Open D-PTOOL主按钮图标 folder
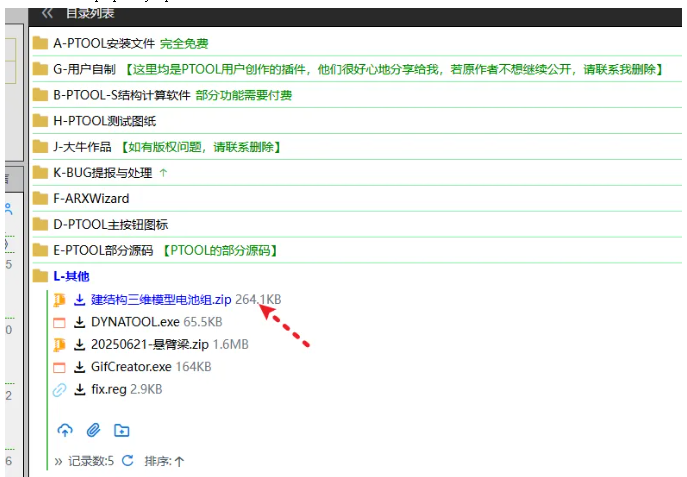The height and width of the screenshot is (477, 687). pyautogui.click(x=110, y=224)
